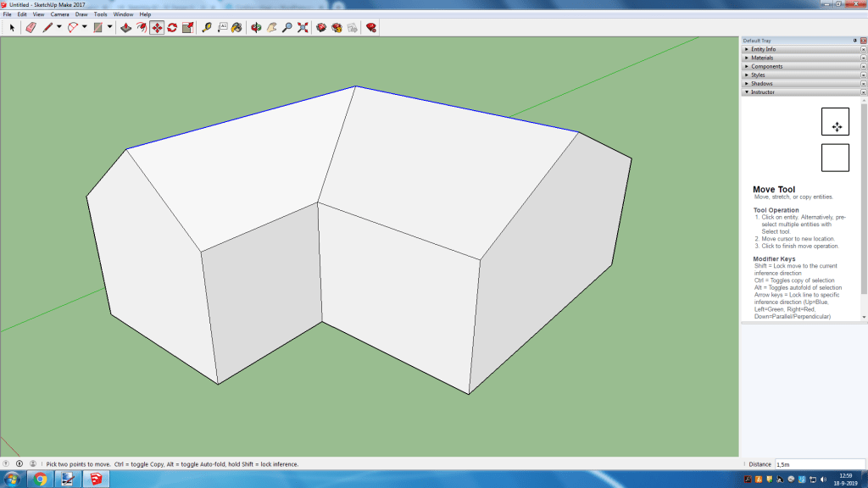This screenshot has width=868, height=488.
Task: Open the arc tool dropdown arrow
Action: 85,27
